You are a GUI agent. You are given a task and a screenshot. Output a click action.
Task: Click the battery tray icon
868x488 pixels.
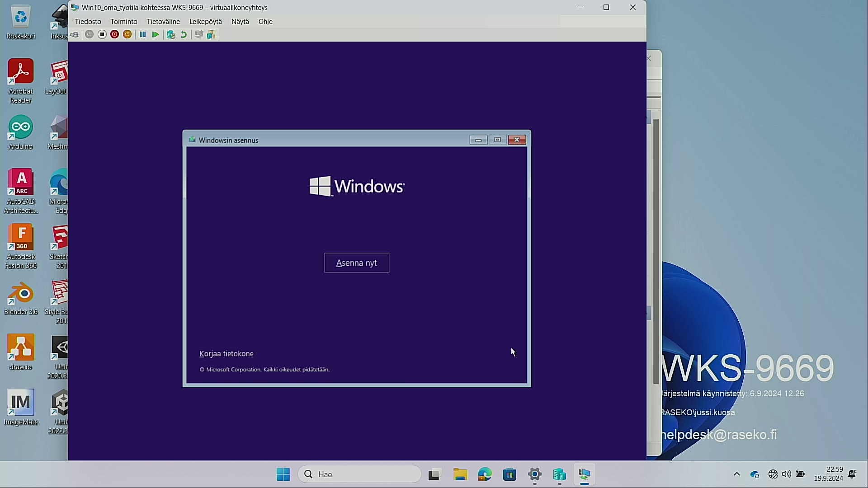pos(800,474)
